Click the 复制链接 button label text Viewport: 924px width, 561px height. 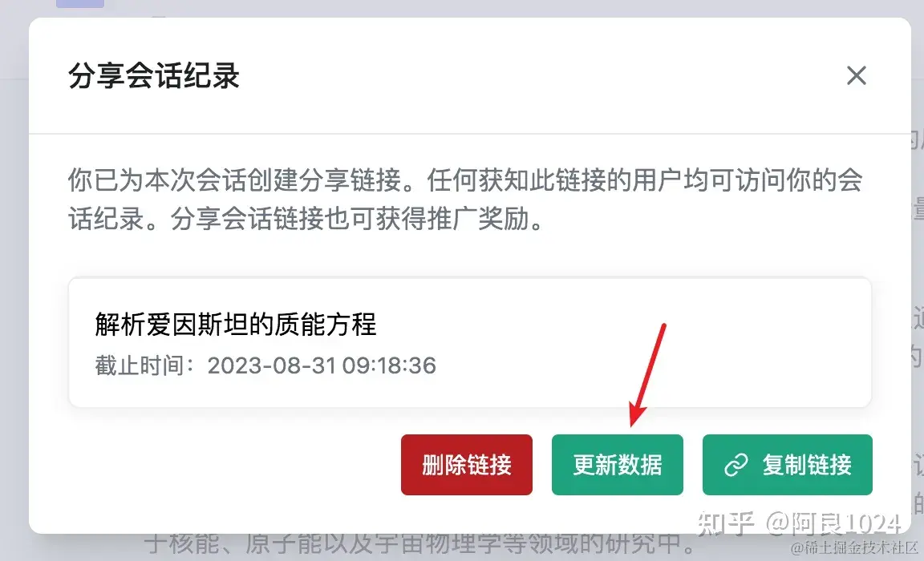click(807, 465)
